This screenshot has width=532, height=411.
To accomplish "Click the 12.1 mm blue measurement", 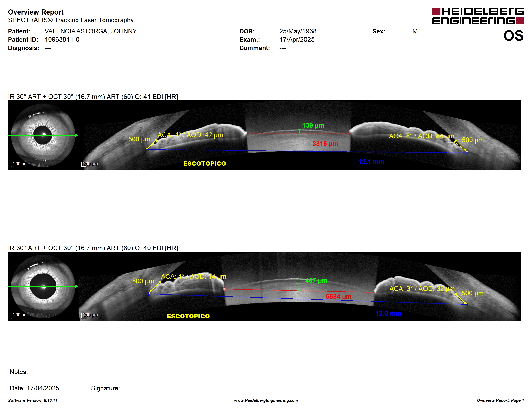I will (371, 162).
